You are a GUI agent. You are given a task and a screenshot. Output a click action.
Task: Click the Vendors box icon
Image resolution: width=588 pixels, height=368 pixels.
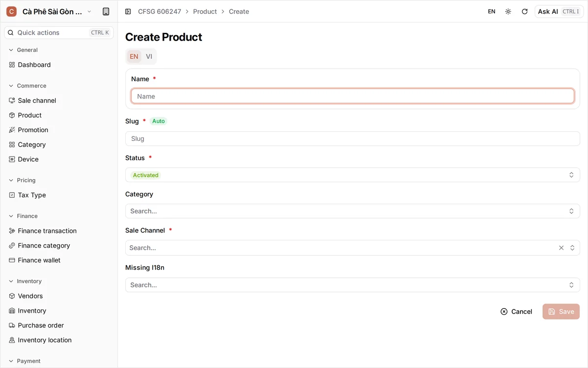click(12, 296)
